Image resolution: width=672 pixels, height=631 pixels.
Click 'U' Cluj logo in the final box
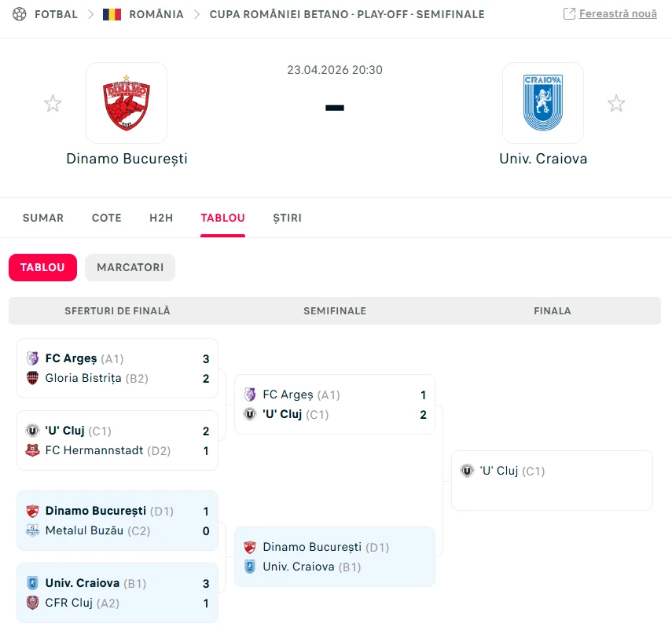pos(467,471)
